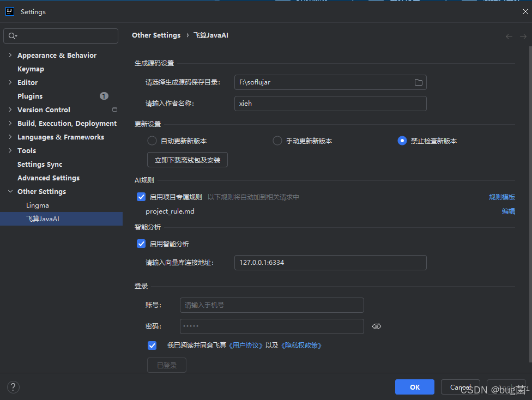Image resolution: width=532 pixels, height=400 pixels.
Task: Open the Advanced Settings page
Action: point(49,178)
